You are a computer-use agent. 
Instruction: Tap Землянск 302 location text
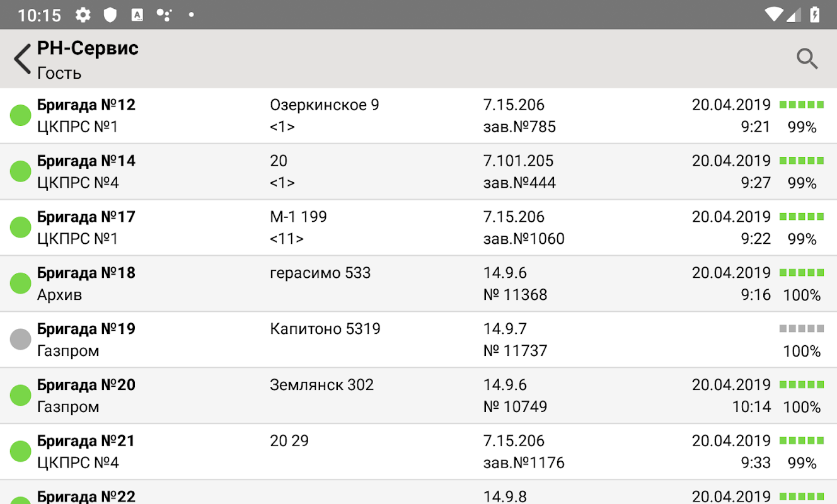[321, 385]
